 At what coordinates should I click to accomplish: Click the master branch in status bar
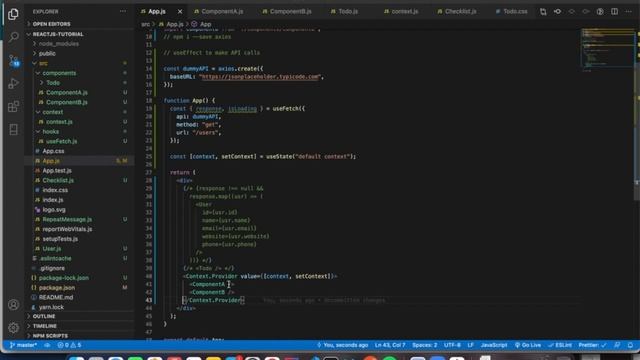tap(23, 345)
